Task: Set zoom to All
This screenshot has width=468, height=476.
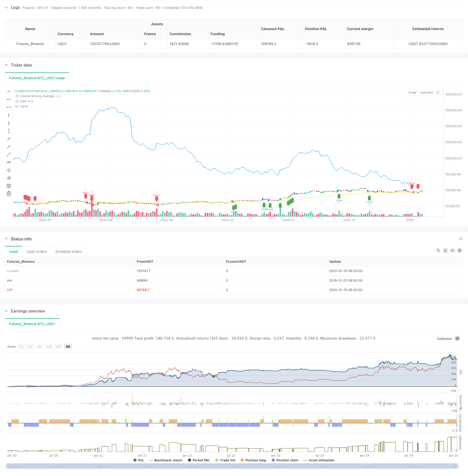Action: pyautogui.click(x=68, y=347)
